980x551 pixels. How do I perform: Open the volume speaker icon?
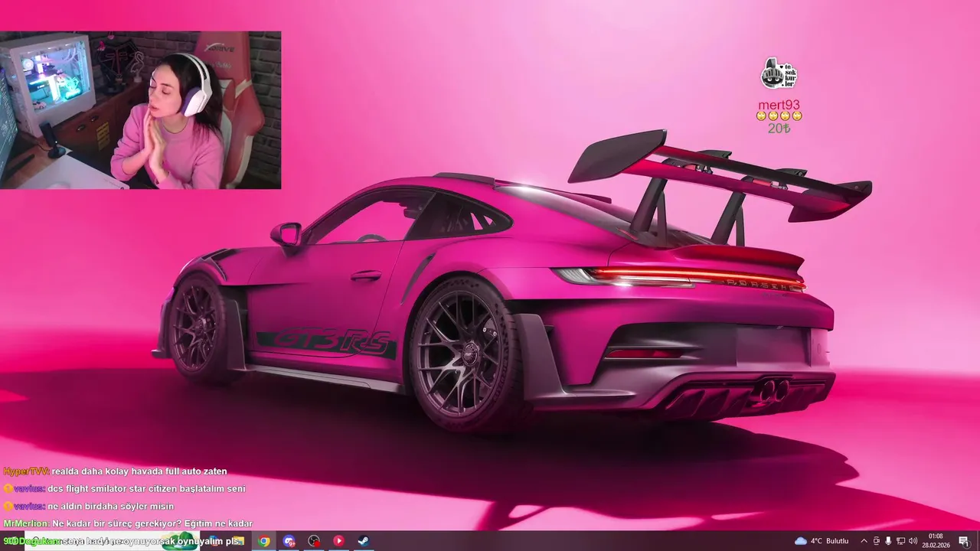913,541
